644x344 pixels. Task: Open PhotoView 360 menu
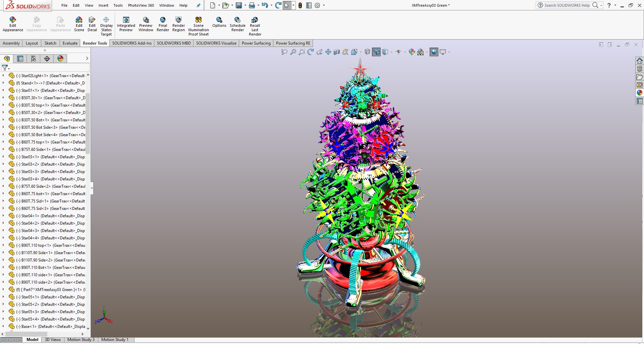tap(141, 5)
